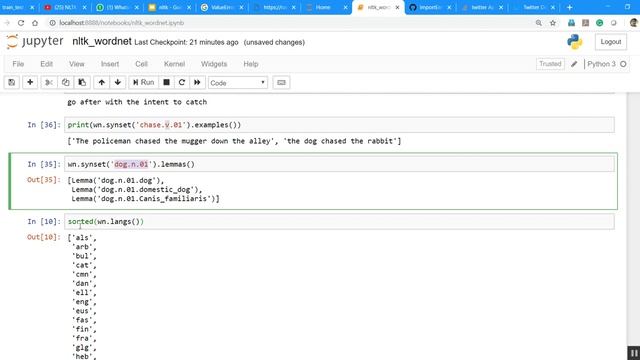Viewport: 640px width, 360px height.
Task: Click the green circle extension icon
Action: pos(599,23)
